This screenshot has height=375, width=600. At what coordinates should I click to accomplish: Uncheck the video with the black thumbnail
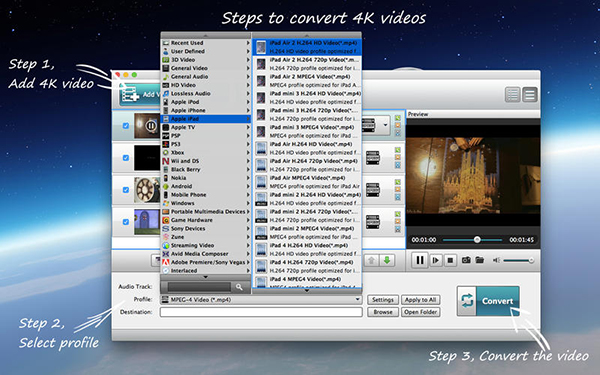tap(126, 158)
